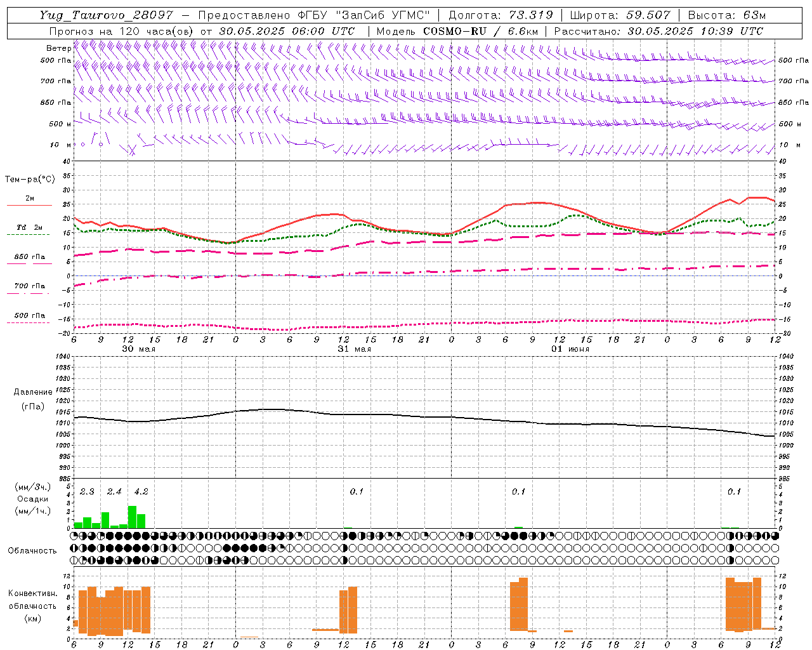
Task: Click the 500 гПа temperature legend entry
Action: pos(30,315)
